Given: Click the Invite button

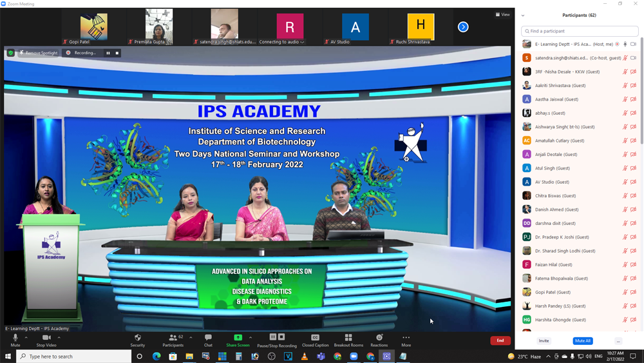Looking at the screenshot, I should 544,341.
